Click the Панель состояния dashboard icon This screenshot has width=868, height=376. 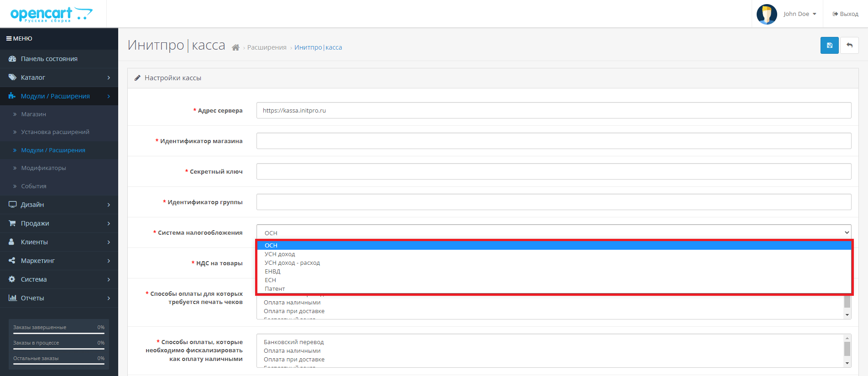[12, 59]
